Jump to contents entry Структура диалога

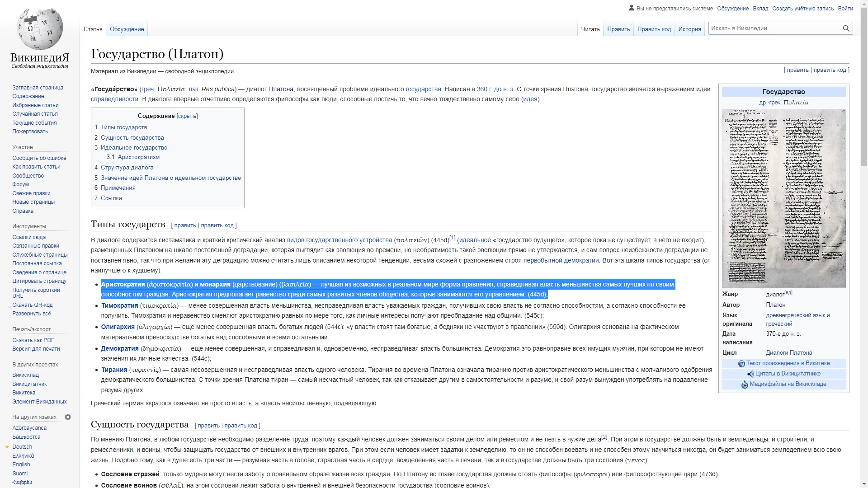pos(127,168)
